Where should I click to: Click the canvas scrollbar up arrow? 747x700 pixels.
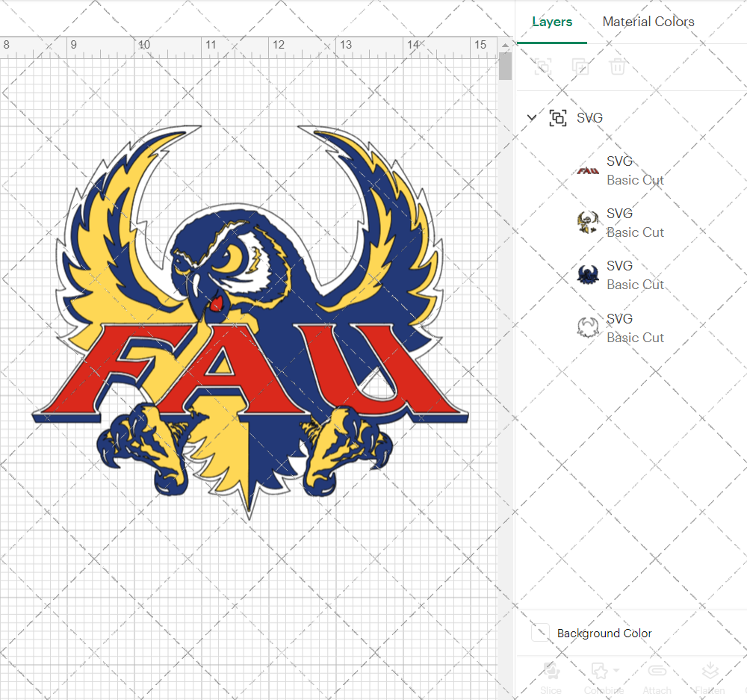pos(505,45)
